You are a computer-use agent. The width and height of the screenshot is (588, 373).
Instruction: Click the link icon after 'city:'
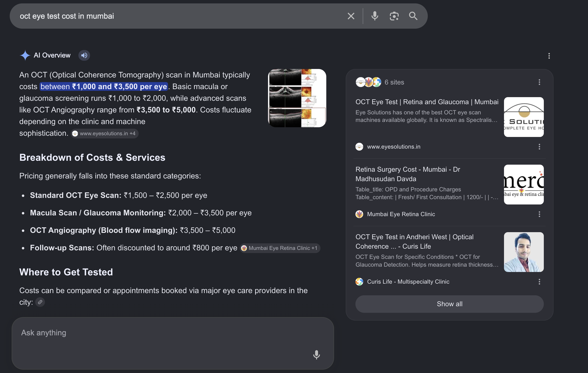pos(40,302)
